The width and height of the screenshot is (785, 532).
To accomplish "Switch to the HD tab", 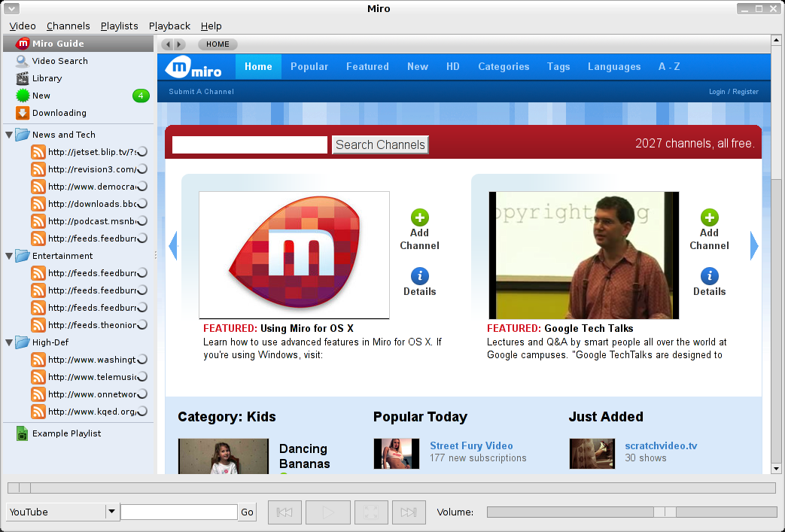I will click(453, 66).
